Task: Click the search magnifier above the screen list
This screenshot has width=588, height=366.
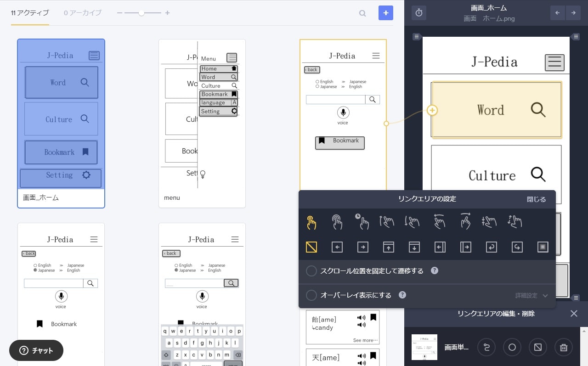Action: (362, 13)
